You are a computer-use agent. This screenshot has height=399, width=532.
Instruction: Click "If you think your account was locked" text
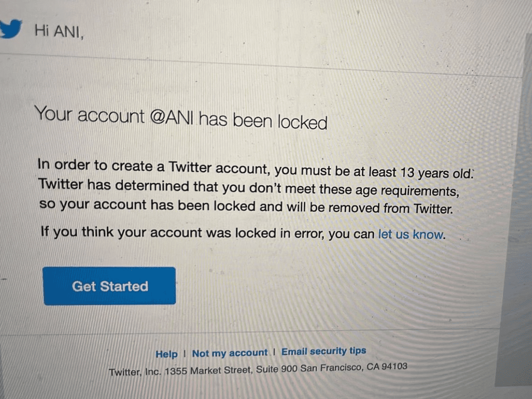point(151,232)
